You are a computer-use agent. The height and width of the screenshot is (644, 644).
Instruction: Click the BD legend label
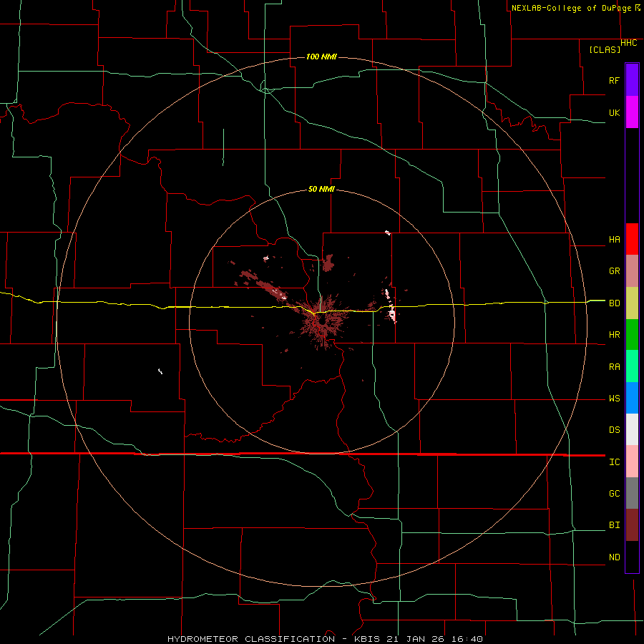pyautogui.click(x=614, y=303)
